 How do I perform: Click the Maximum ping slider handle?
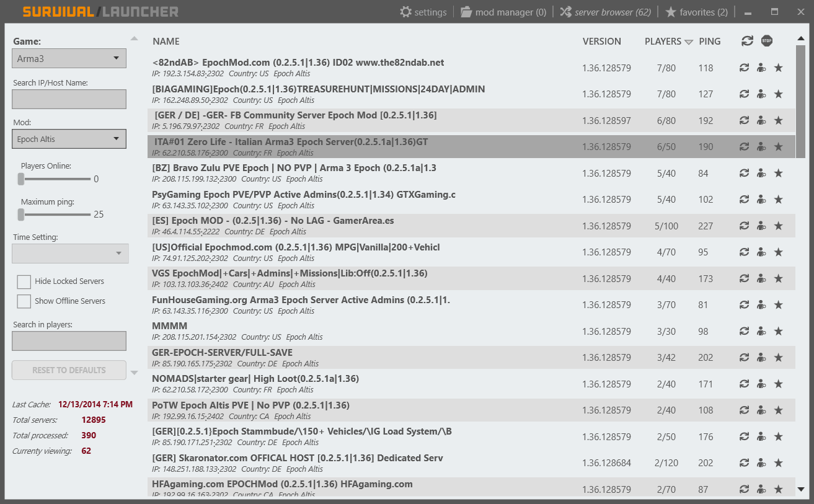(x=20, y=214)
